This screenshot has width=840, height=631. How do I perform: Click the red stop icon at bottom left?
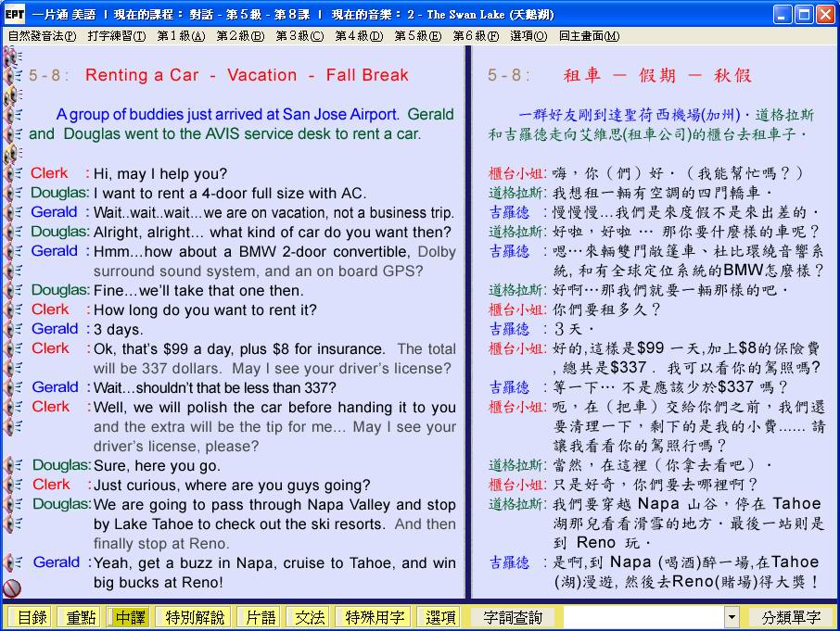(x=12, y=587)
